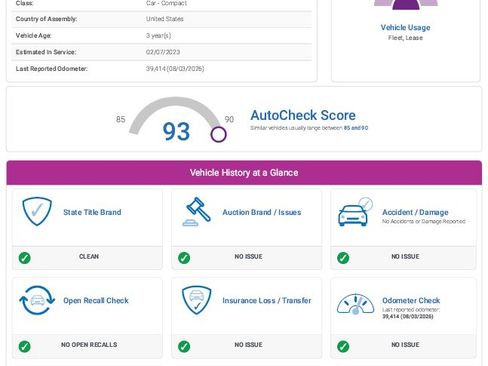The image size is (488, 366).
Task: Click the Estimated In Service date 02/07/2023
Action: tap(163, 52)
